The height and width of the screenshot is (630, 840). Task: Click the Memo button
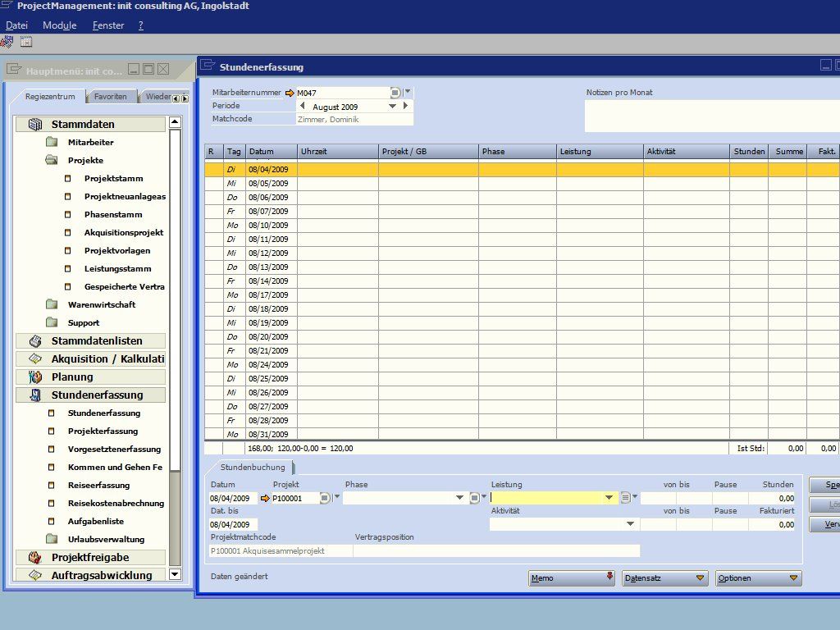click(571, 578)
